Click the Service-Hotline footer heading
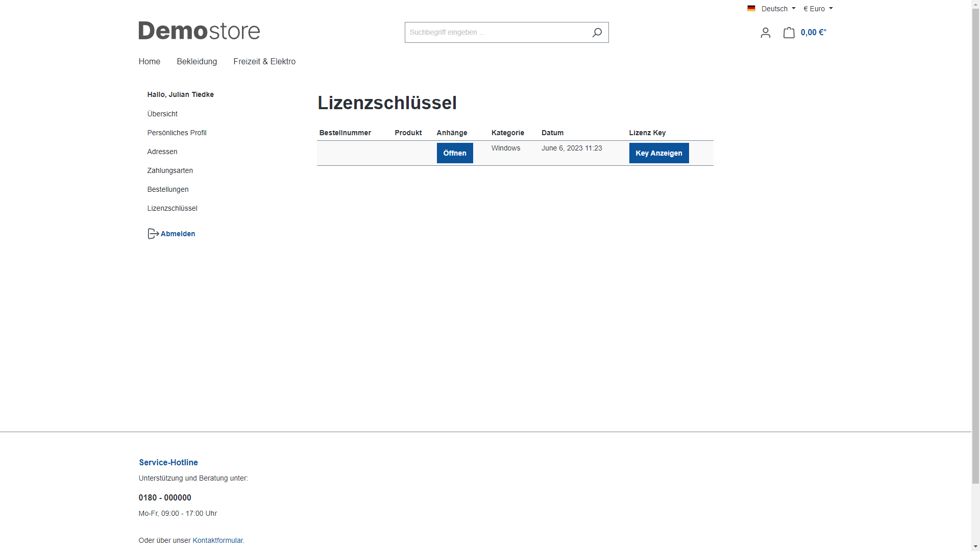Viewport: 980px width, 551px height. tap(168, 462)
